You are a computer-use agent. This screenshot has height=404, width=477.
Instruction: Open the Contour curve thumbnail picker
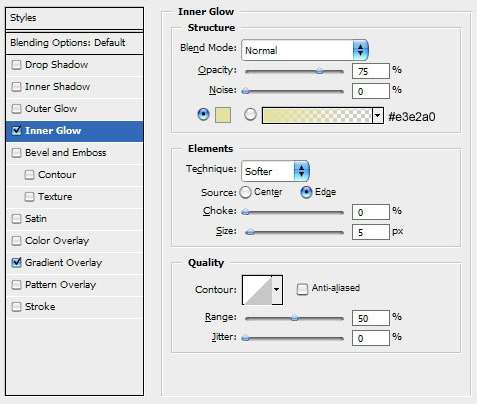[x=257, y=290]
